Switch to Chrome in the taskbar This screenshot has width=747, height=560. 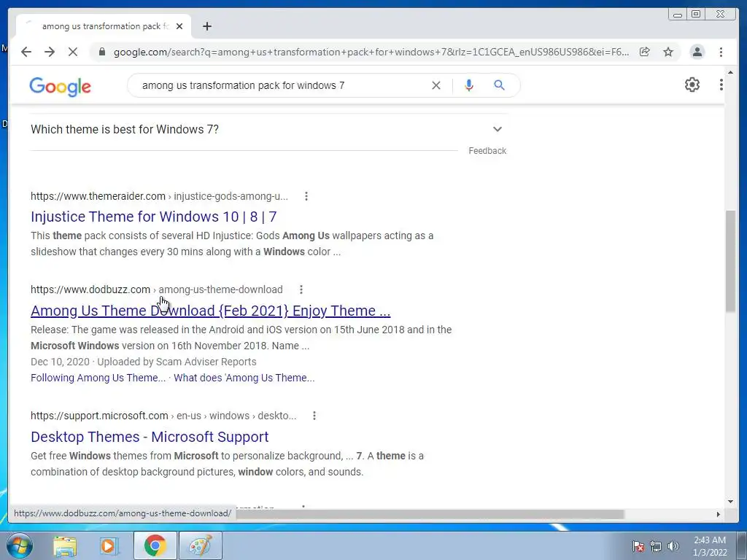tap(155, 545)
